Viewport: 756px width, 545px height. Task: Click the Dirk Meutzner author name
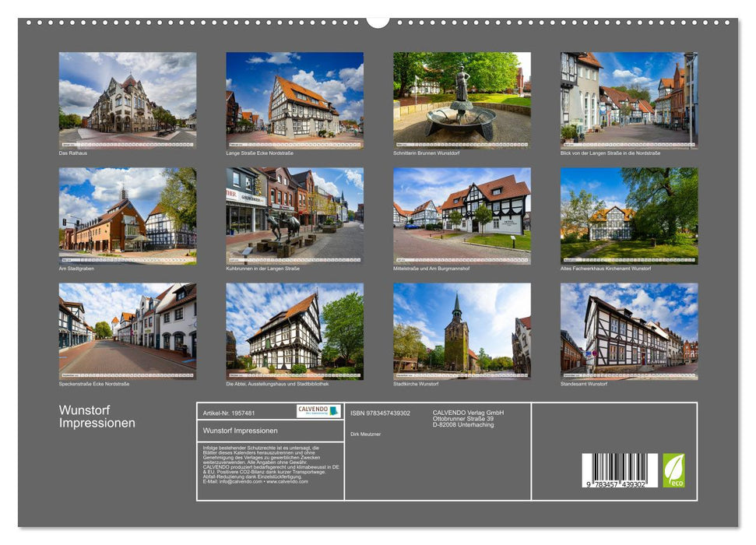(367, 434)
